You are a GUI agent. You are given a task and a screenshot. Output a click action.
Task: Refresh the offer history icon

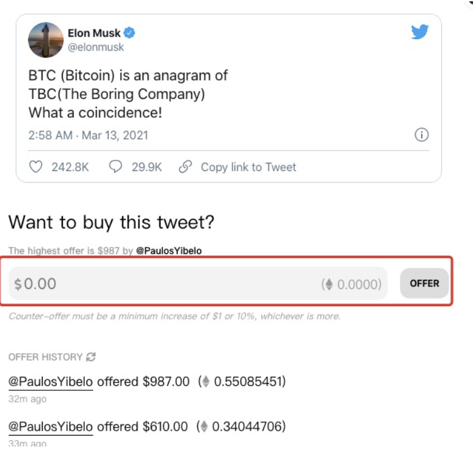pos(92,357)
